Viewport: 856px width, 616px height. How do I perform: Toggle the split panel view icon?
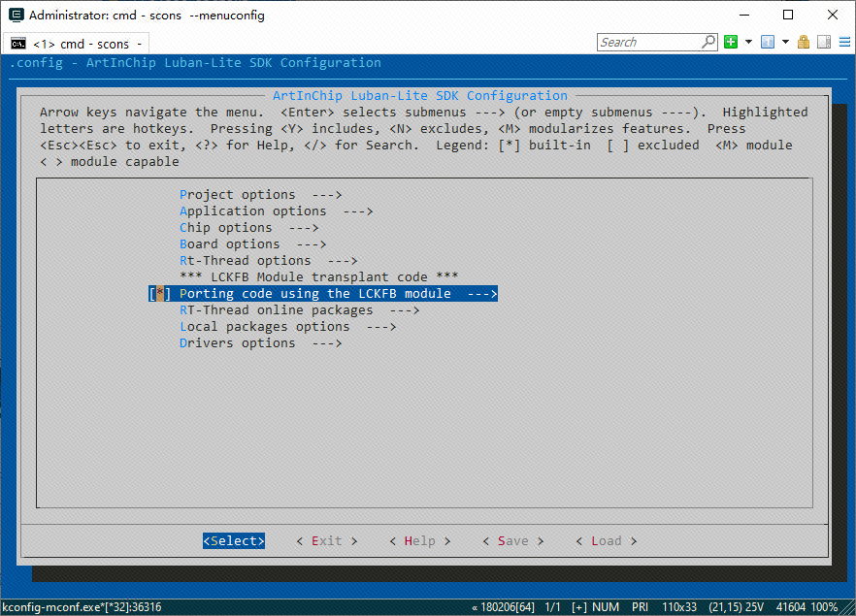click(x=823, y=43)
